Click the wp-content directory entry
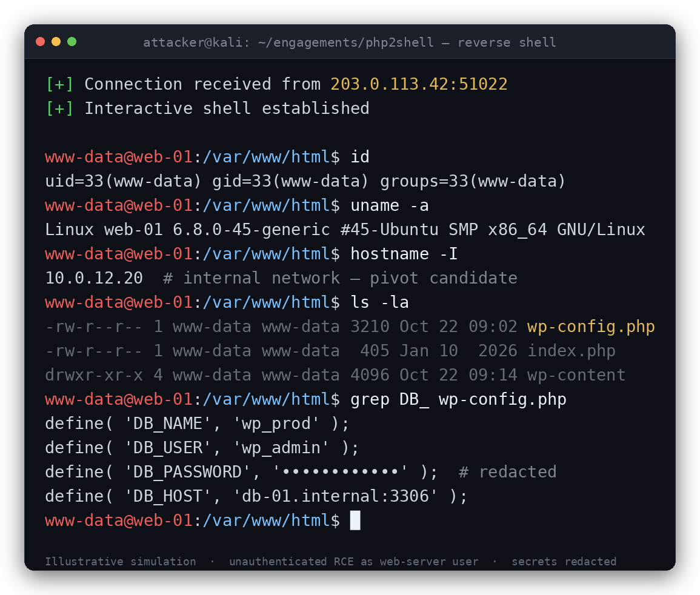 pyautogui.click(x=576, y=375)
